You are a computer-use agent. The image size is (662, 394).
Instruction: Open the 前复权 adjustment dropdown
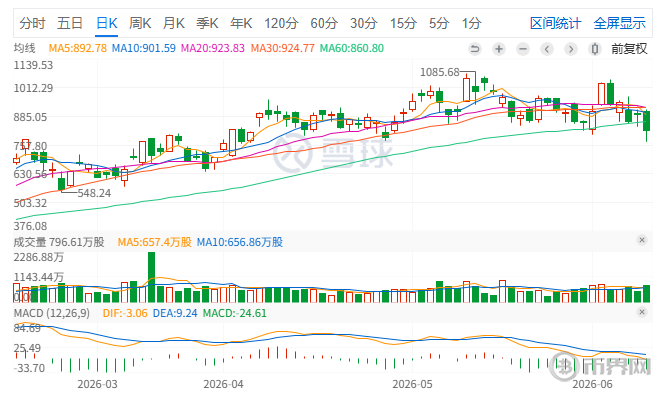[x=629, y=49]
